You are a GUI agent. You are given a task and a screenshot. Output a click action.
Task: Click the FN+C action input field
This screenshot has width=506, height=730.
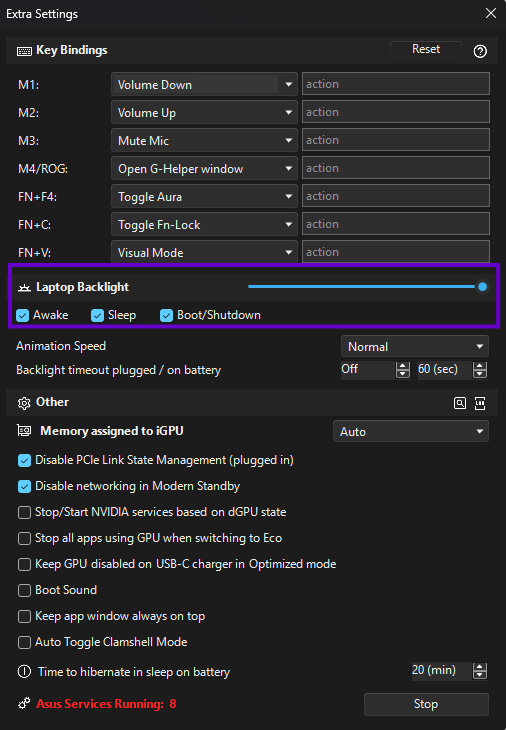coord(396,223)
